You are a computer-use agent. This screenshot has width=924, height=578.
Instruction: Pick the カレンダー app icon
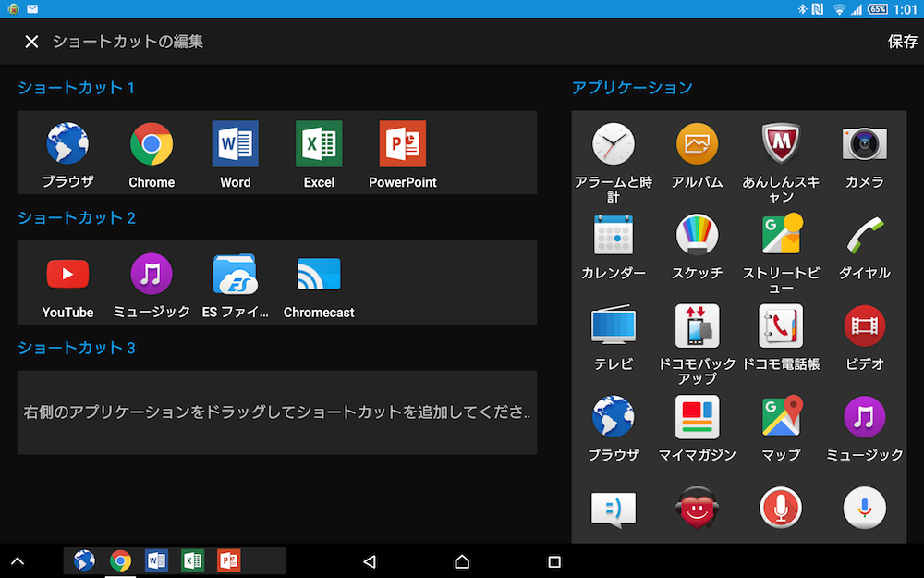click(x=614, y=234)
